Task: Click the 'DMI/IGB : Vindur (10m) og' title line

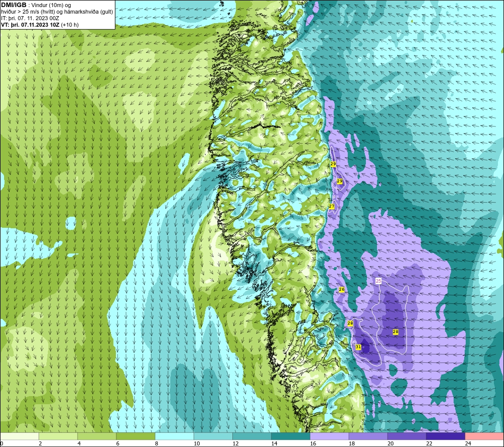Action: (x=36, y=5)
